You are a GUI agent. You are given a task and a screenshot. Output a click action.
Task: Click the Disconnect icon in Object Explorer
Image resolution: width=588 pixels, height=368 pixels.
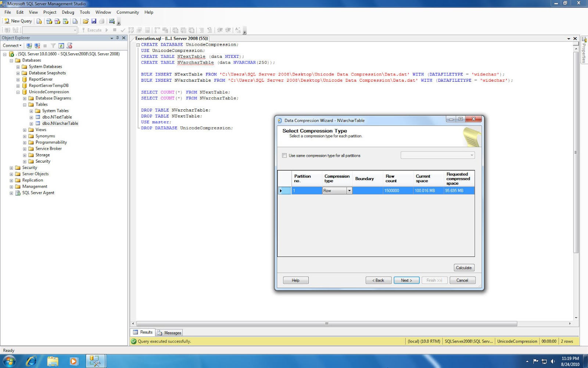37,46
